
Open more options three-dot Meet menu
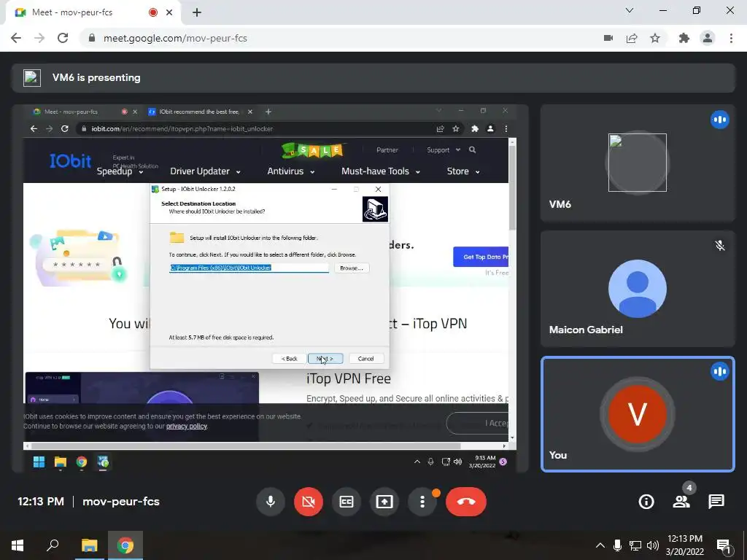422,502
